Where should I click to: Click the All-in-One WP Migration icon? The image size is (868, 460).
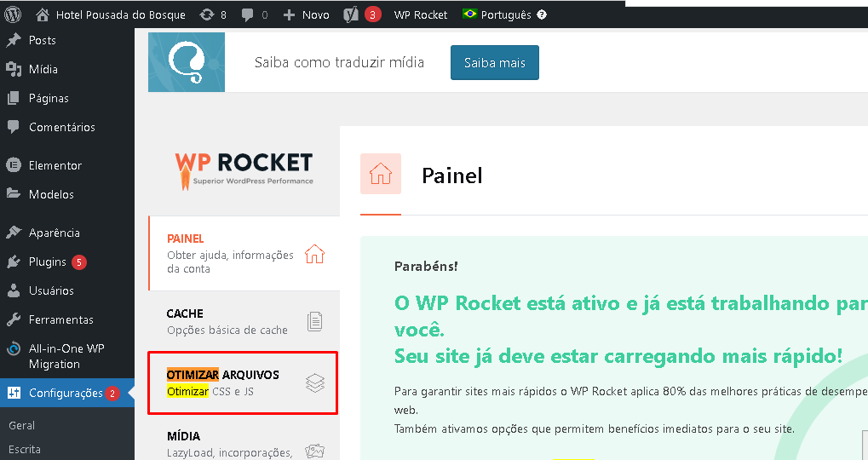[14, 348]
